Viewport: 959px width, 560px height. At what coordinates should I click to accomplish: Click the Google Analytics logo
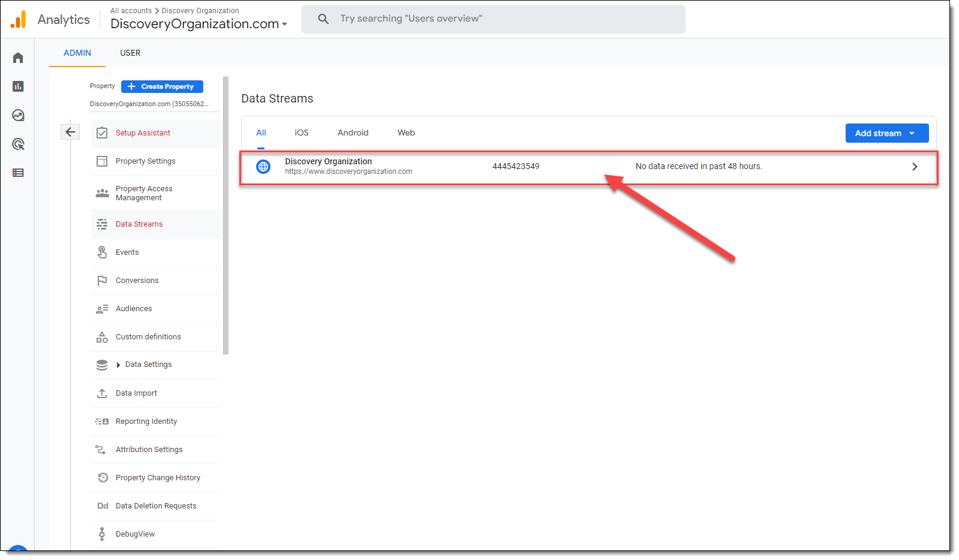point(19,20)
